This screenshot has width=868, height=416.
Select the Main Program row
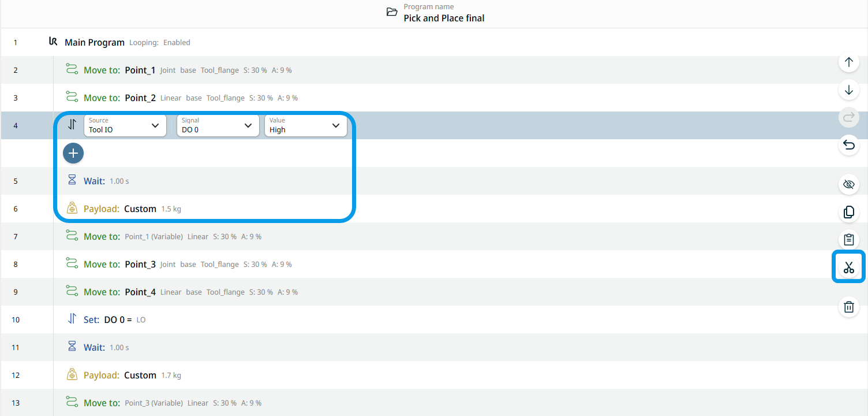(x=95, y=42)
